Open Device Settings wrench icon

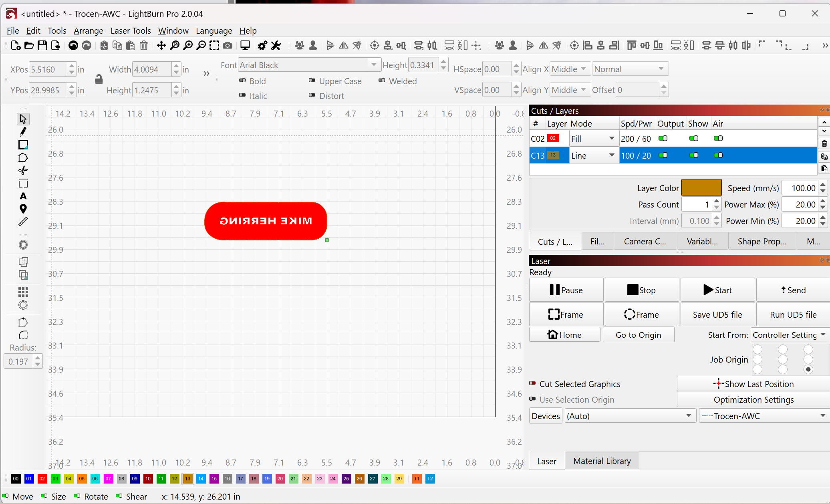pos(276,46)
